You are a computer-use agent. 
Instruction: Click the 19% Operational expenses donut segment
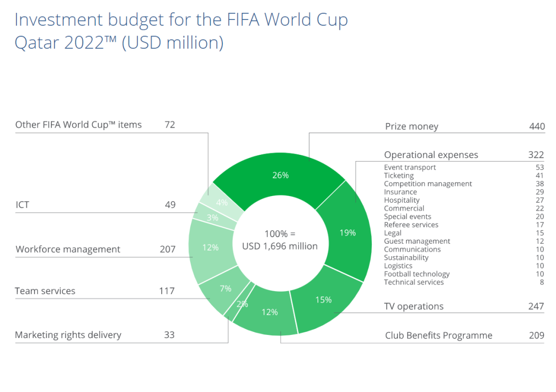click(347, 233)
